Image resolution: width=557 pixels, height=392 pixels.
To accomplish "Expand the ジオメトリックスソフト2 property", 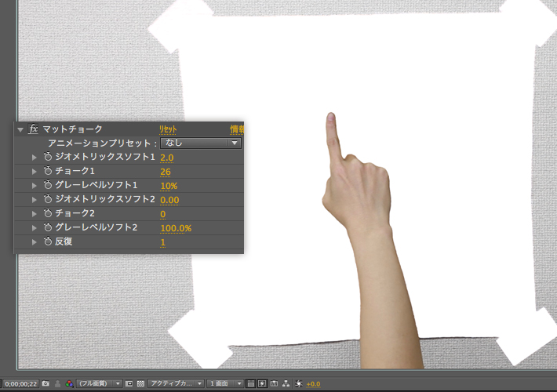I will 34,199.
